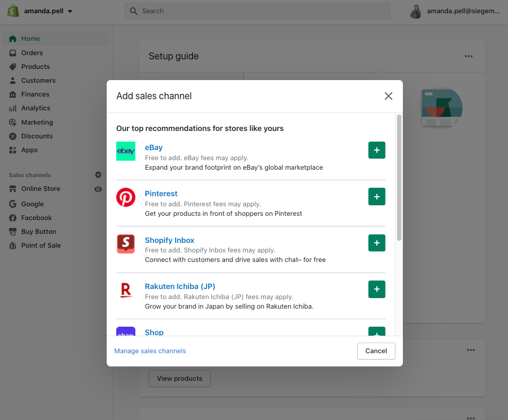Add the eBay sales channel
508x420 pixels.
tap(377, 150)
